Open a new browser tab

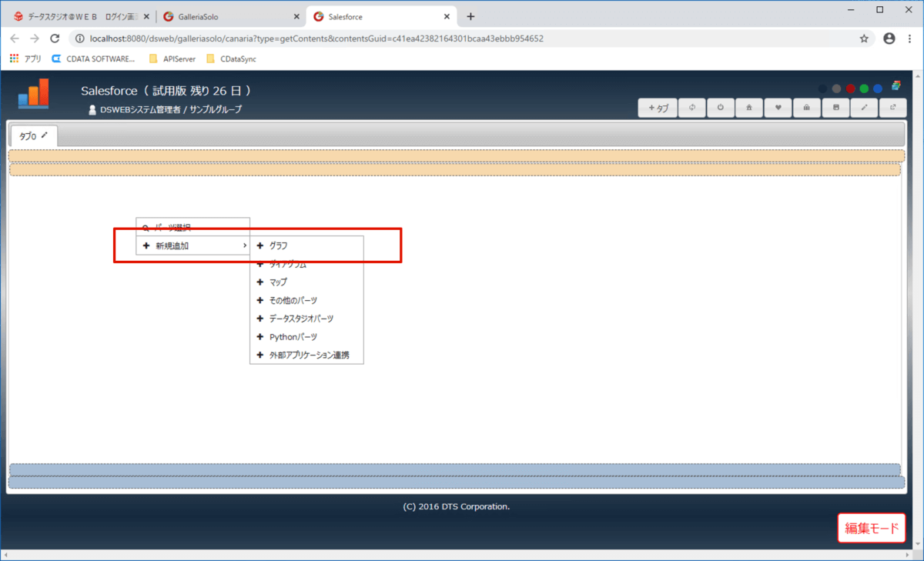pos(470,16)
